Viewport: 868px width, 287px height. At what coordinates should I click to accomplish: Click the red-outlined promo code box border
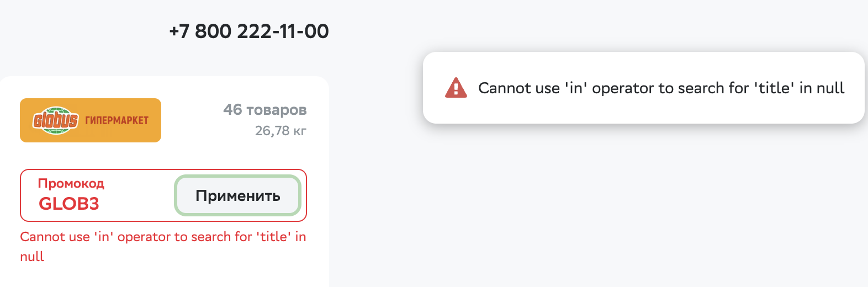tap(163, 169)
